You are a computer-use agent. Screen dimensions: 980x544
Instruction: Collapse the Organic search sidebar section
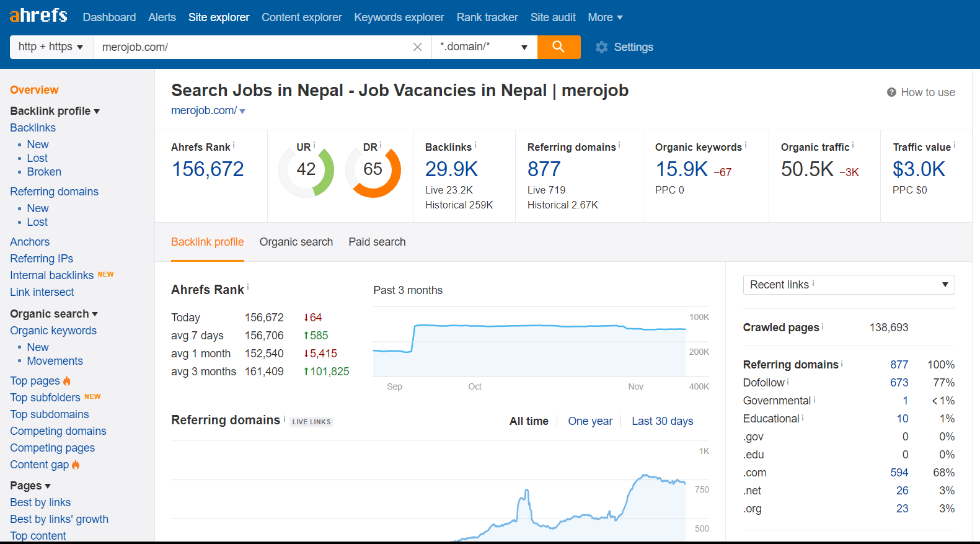pos(54,314)
